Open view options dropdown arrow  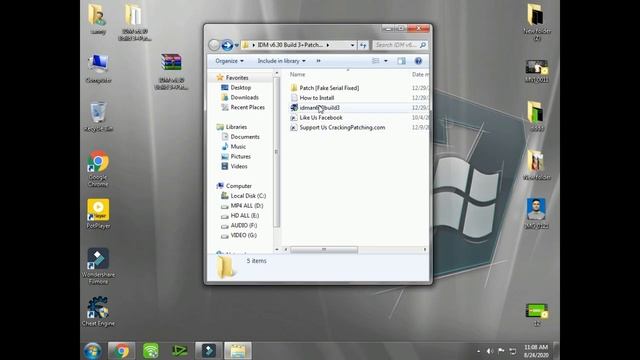(x=386, y=61)
